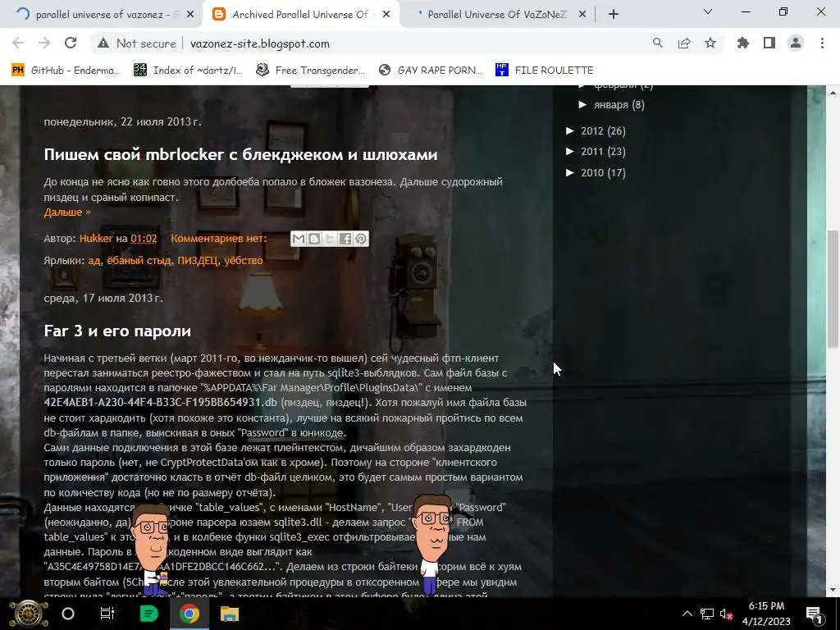
Task: Open the notification center icon
Action: tap(815, 614)
